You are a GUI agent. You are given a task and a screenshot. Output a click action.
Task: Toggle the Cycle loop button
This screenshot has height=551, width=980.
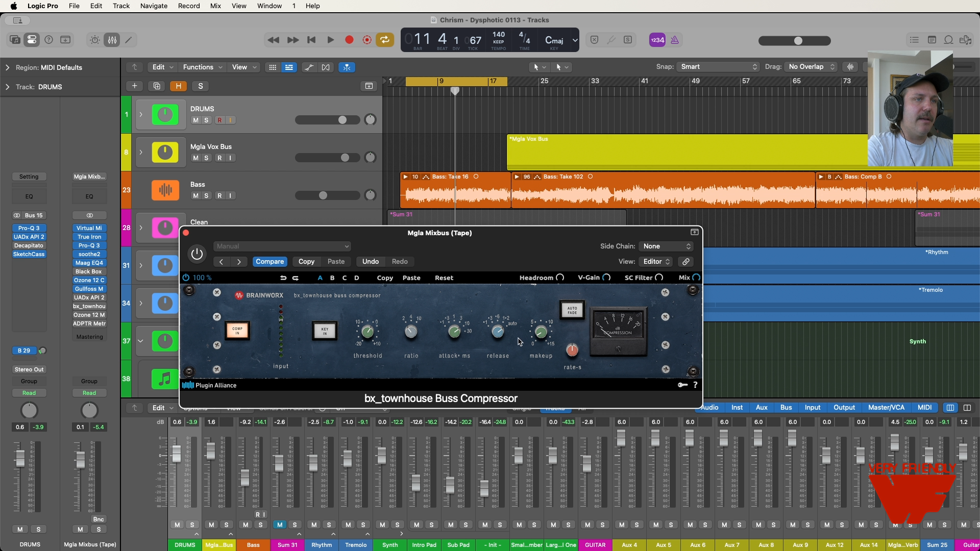(385, 40)
